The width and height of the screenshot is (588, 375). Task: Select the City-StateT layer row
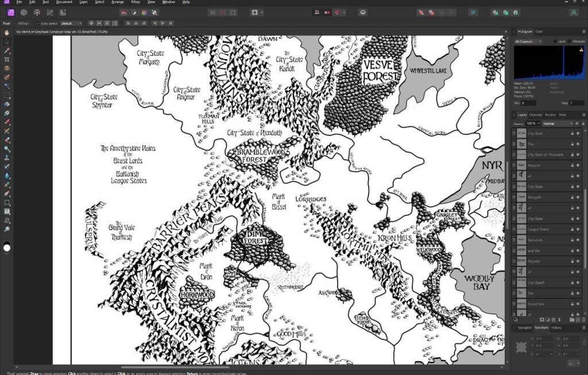click(547, 283)
